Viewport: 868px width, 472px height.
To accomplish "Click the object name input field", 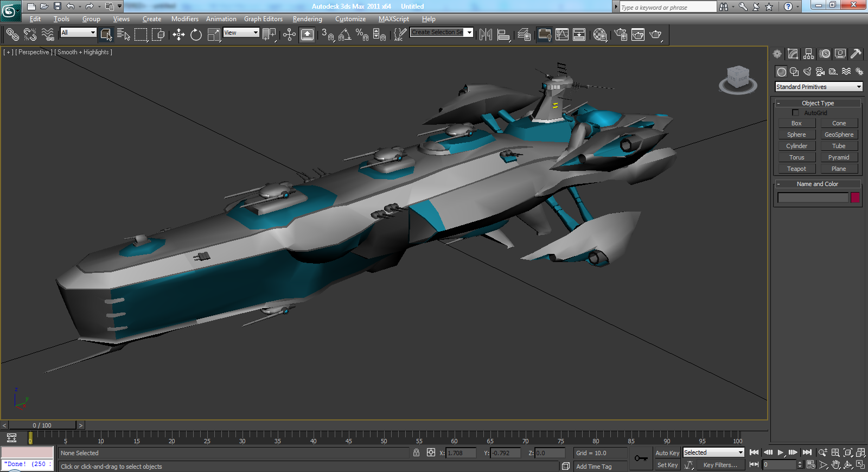I will (x=813, y=197).
